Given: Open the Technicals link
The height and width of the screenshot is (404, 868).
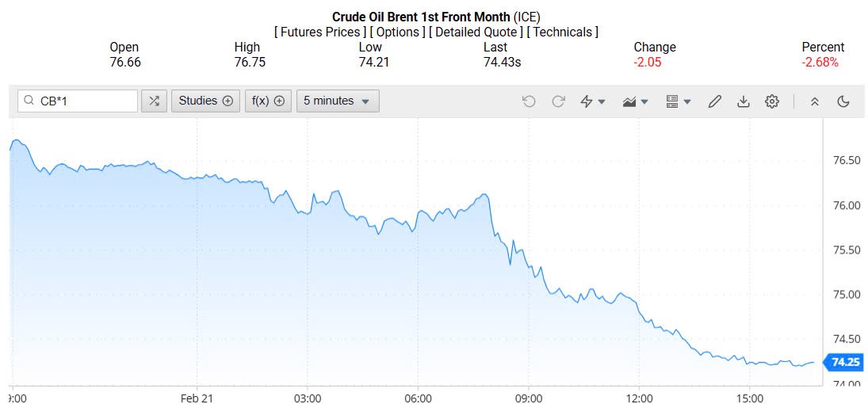Looking at the screenshot, I should click(562, 32).
